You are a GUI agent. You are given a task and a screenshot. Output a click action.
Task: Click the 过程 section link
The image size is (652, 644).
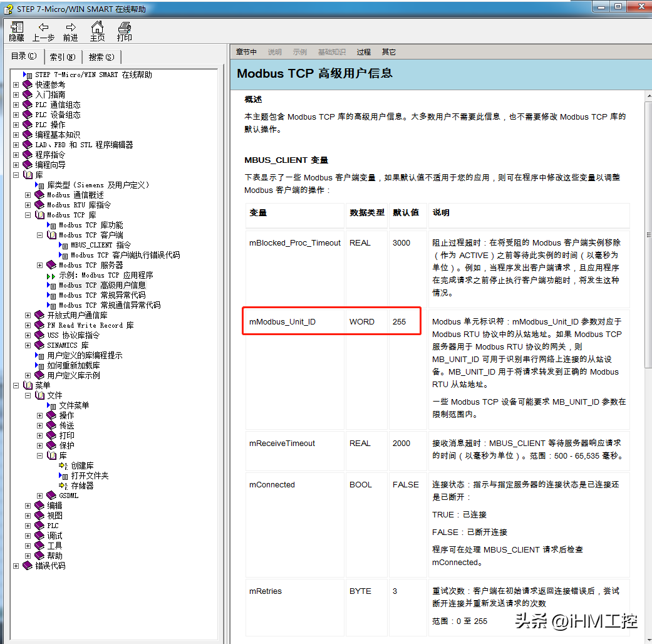click(x=364, y=52)
